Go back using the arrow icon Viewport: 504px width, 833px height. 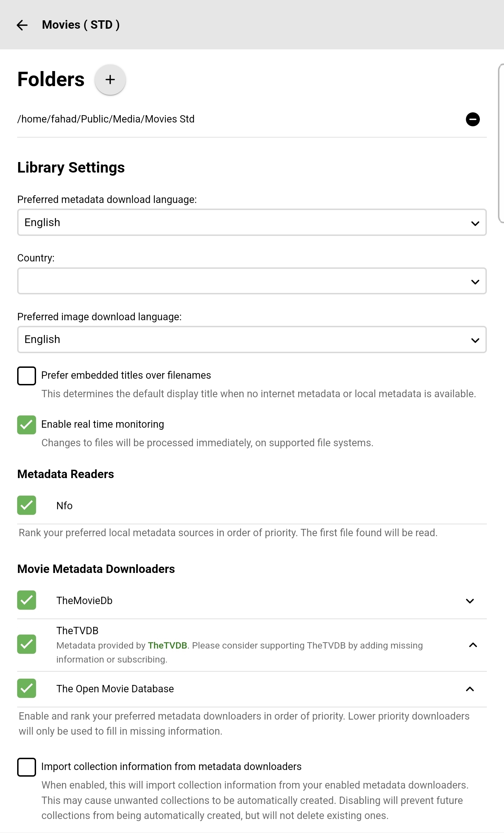[22, 25]
